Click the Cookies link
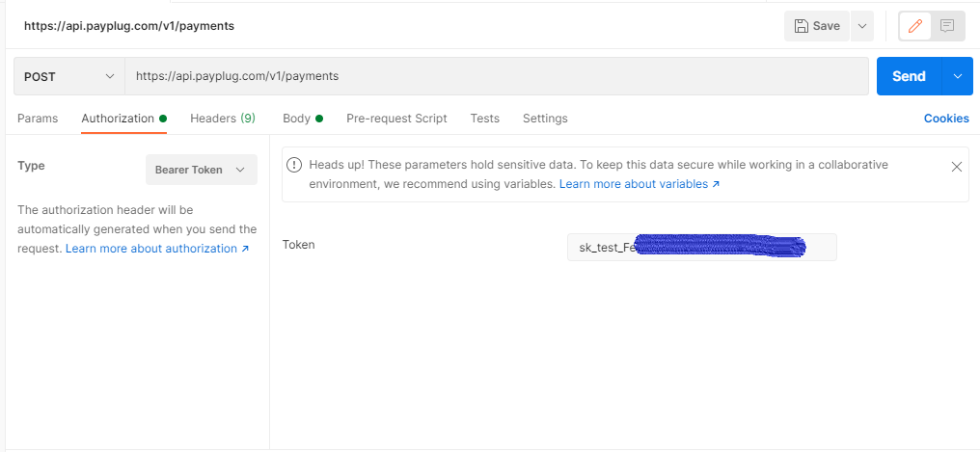 (x=946, y=118)
